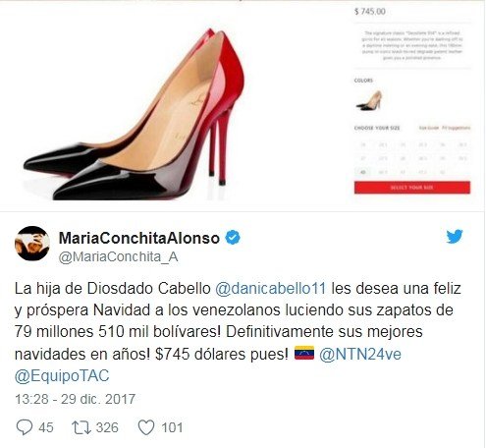Click the 326 retweet count
Image resolution: width=486 pixels, height=448 pixels.
coord(107,427)
